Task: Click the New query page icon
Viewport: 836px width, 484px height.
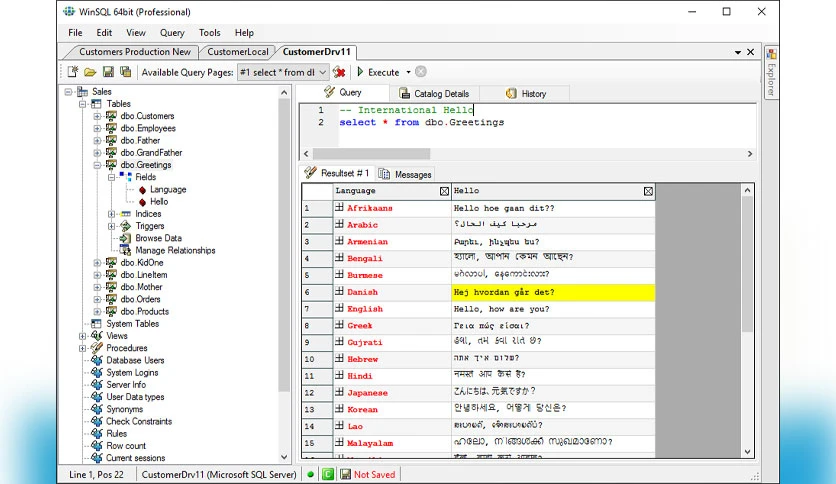Action: [73, 72]
